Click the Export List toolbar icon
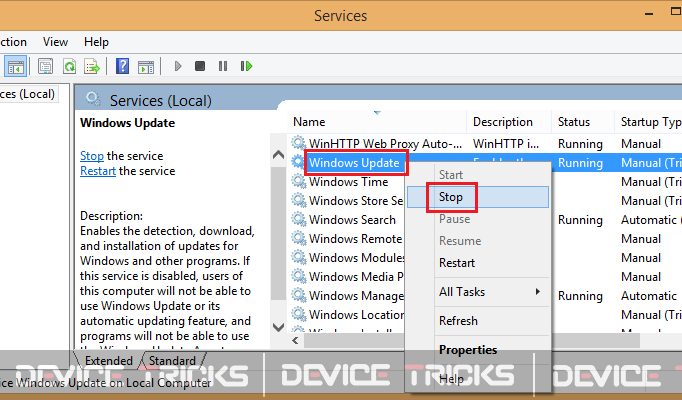Viewport: 682px width, 400px height. tap(92, 67)
